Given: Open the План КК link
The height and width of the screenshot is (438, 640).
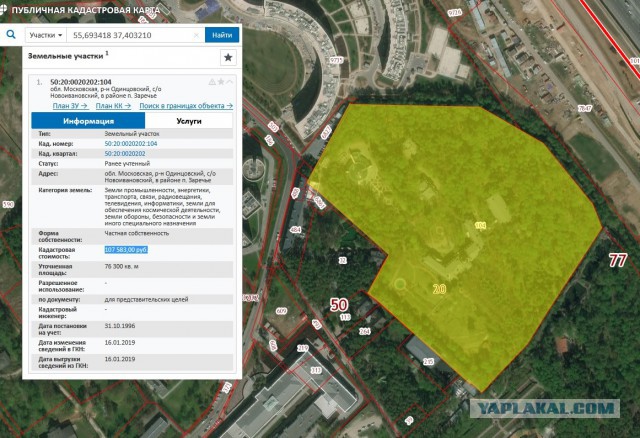Looking at the screenshot, I should tap(113, 106).
